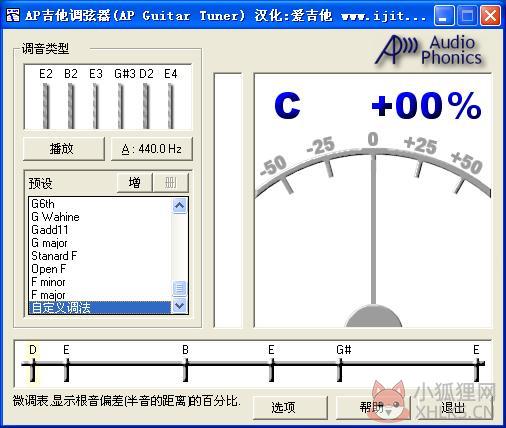Viewport: 506px width, 428px height.
Task: Open the 选项 options button
Action: pos(290,407)
